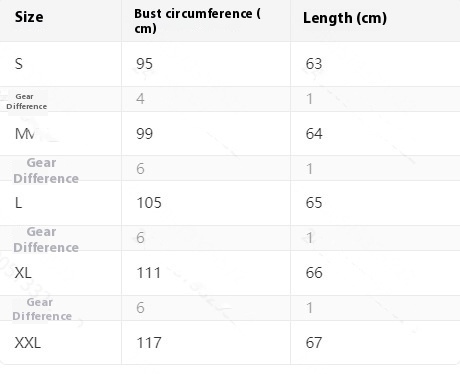Click the length value 64
Image resolution: width=460 pixels, height=374 pixels.
point(314,134)
